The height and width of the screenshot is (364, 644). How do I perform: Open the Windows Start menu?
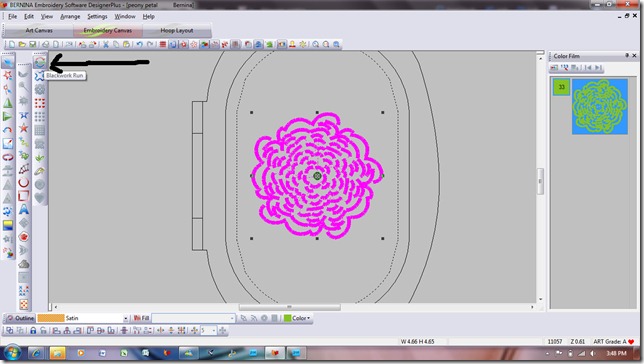12,353
